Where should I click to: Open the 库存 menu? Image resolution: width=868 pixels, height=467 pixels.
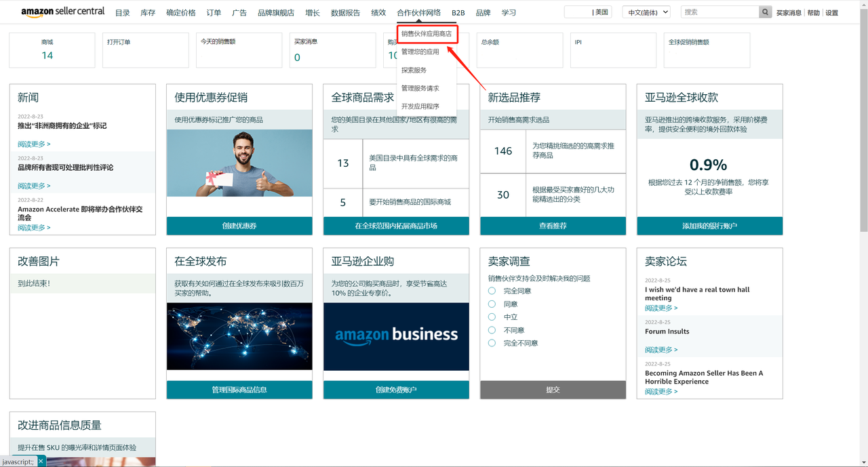[x=148, y=13]
